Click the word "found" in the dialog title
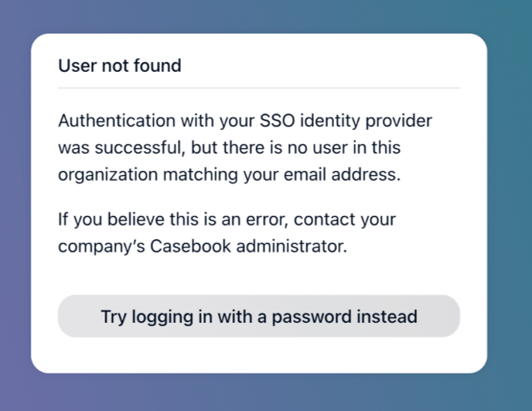 (158, 66)
